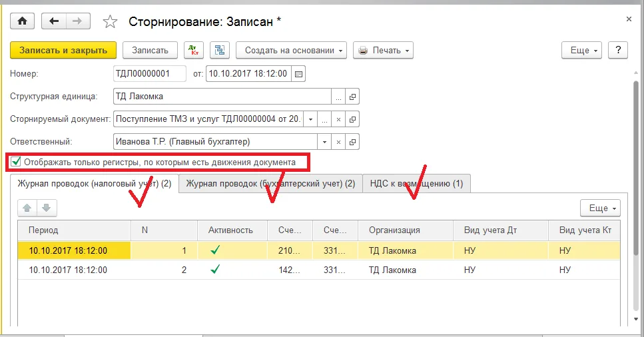Click the document date field
The height and width of the screenshot is (337, 644).
click(x=248, y=74)
